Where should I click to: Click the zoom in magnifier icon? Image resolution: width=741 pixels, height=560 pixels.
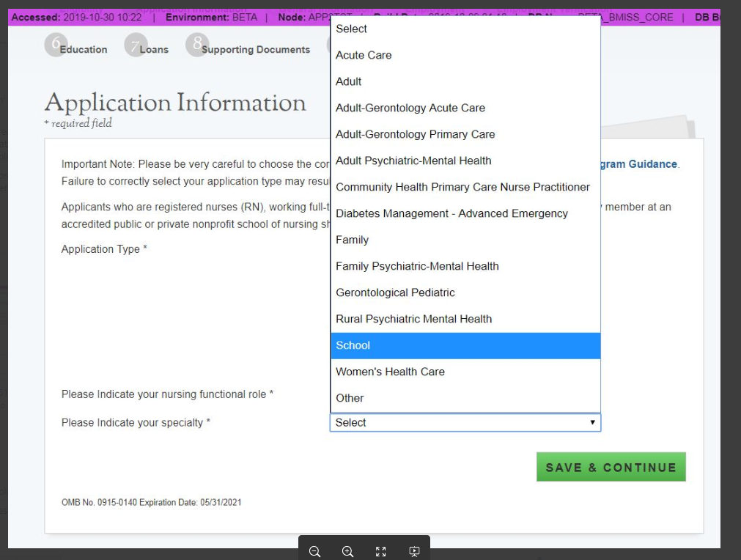[x=347, y=552]
